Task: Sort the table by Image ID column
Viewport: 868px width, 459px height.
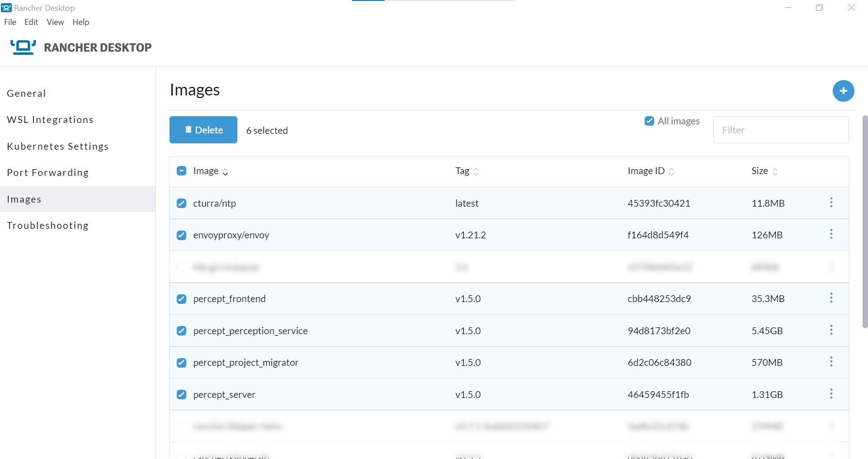Action: [x=651, y=171]
